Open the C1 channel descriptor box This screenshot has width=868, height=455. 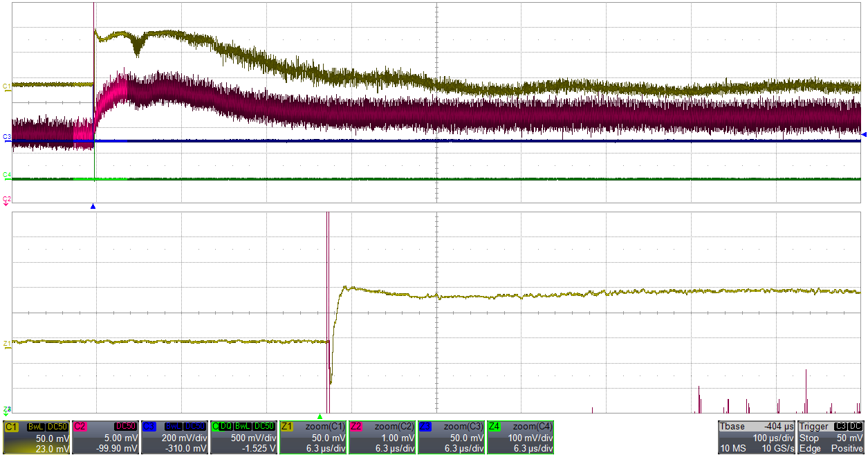click(37, 437)
